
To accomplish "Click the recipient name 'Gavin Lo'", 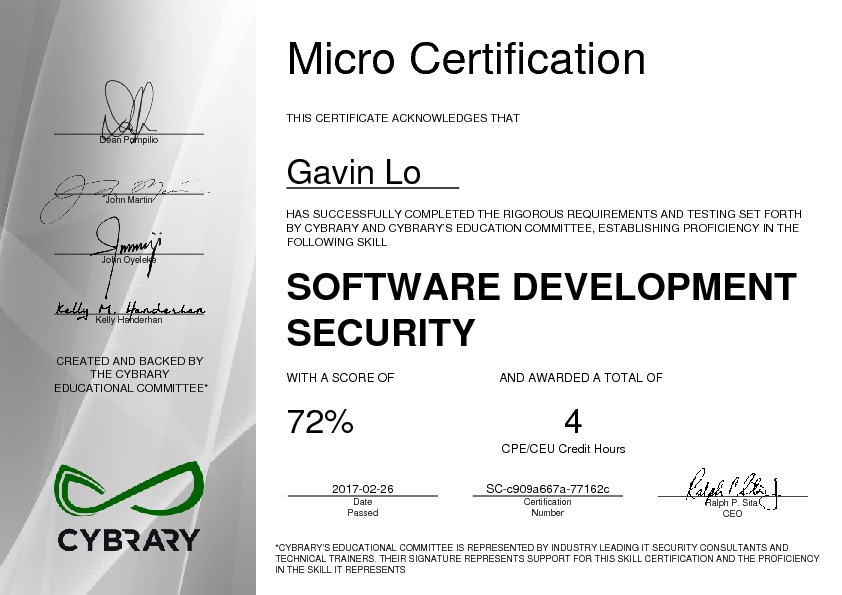I will pos(353,172).
